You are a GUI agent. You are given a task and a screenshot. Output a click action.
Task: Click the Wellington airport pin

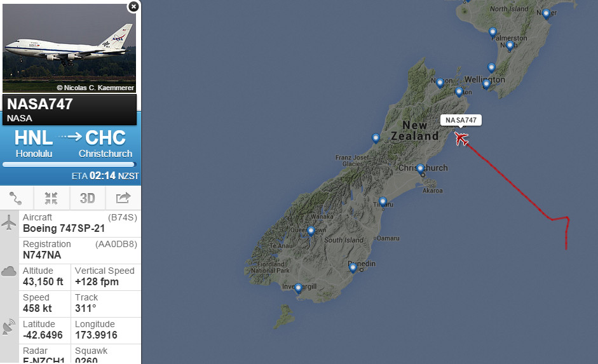pyautogui.click(x=486, y=84)
